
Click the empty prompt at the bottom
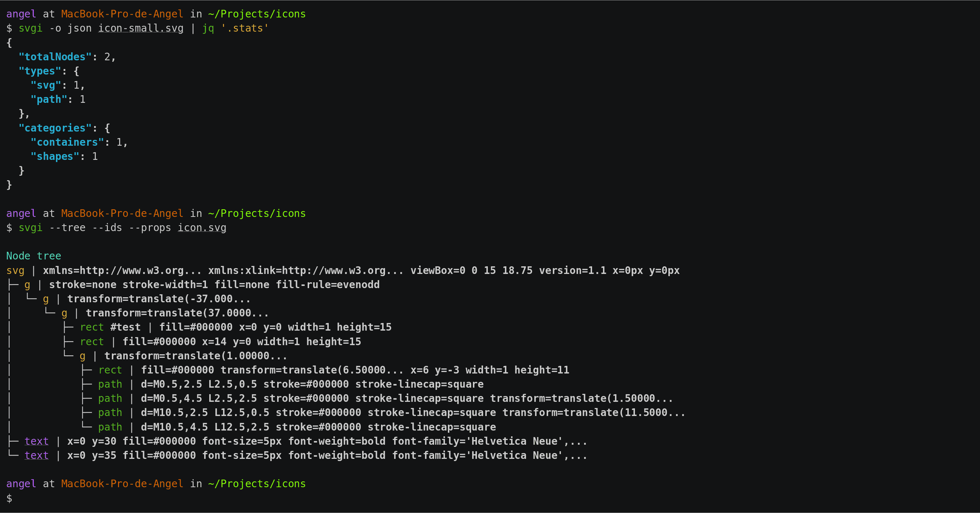[x=9, y=498]
